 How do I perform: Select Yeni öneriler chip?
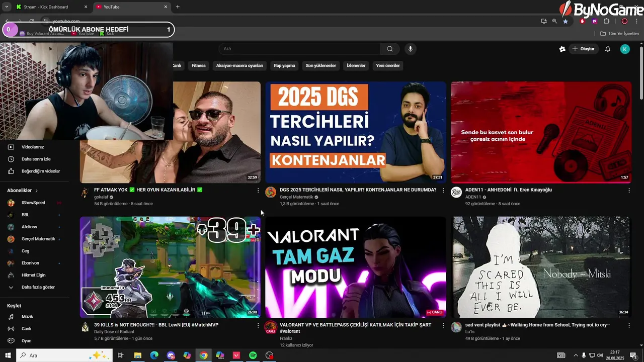pyautogui.click(x=387, y=65)
